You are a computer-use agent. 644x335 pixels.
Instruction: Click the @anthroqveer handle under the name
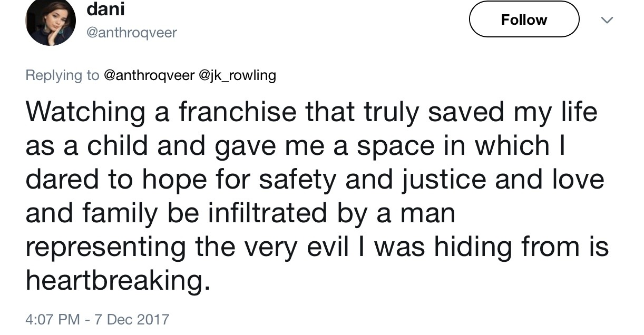tap(131, 33)
